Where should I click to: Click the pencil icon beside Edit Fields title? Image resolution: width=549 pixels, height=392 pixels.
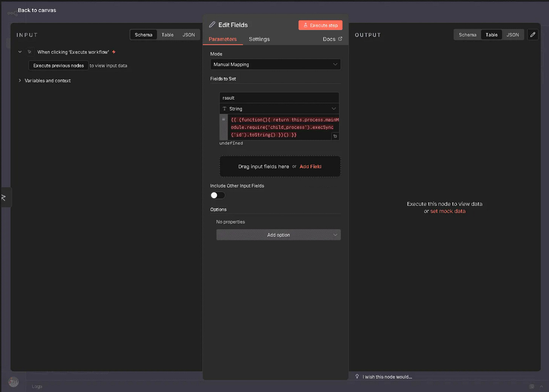(212, 24)
